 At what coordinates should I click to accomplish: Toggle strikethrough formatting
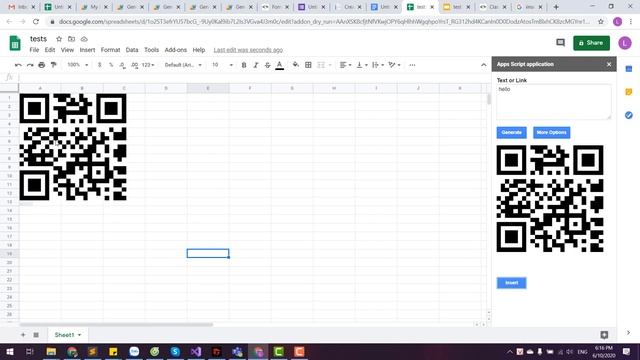click(x=267, y=65)
